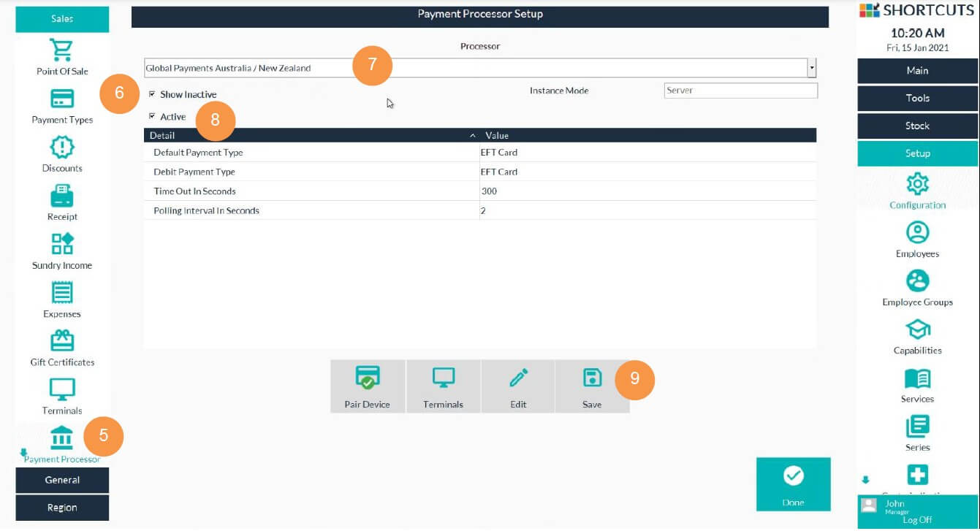The height and width of the screenshot is (531, 980).
Task: Open the Stock menu
Action: 917,126
